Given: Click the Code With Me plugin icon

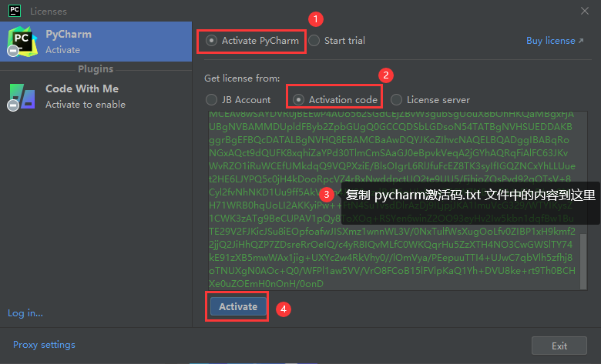Looking at the screenshot, I should [x=22, y=96].
